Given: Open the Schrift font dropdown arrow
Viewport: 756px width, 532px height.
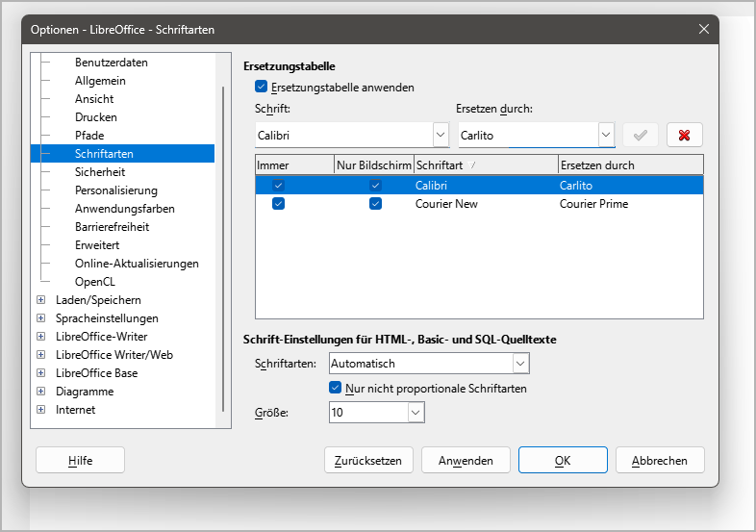Looking at the screenshot, I should (x=441, y=135).
